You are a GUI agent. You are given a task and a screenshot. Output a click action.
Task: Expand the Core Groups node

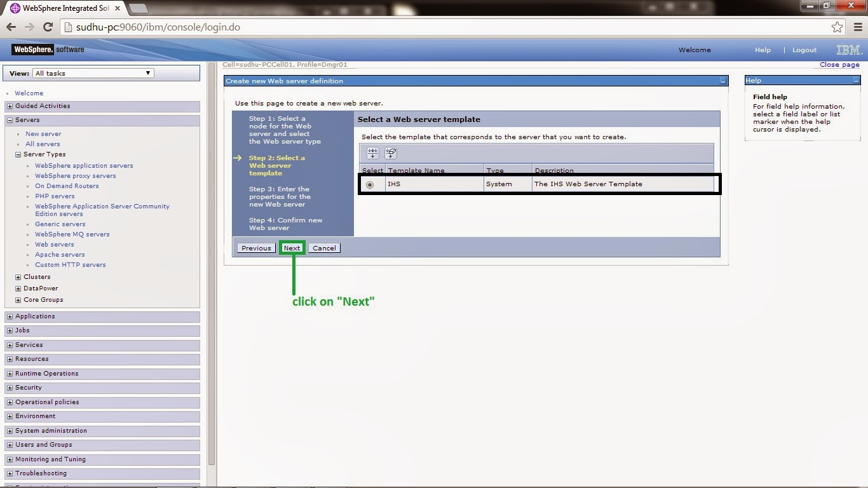click(x=18, y=300)
